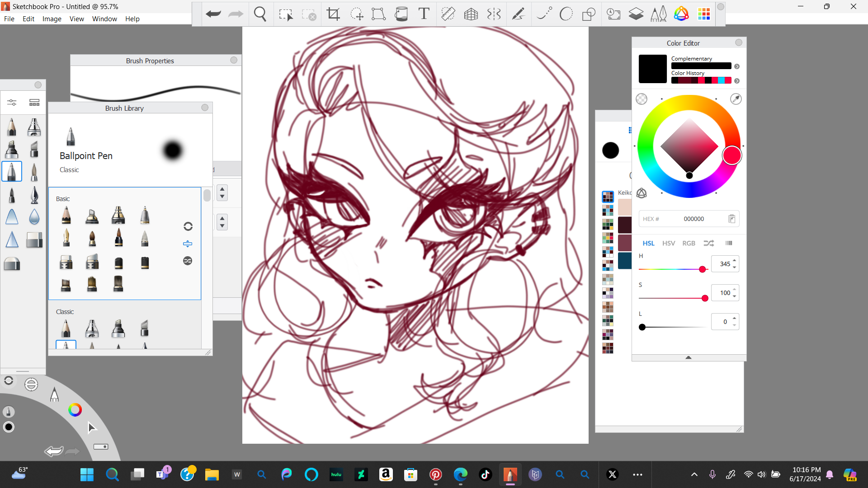Screen dimensions: 868x488
Task: Open the Perspective guides tool
Action: [x=471, y=14]
